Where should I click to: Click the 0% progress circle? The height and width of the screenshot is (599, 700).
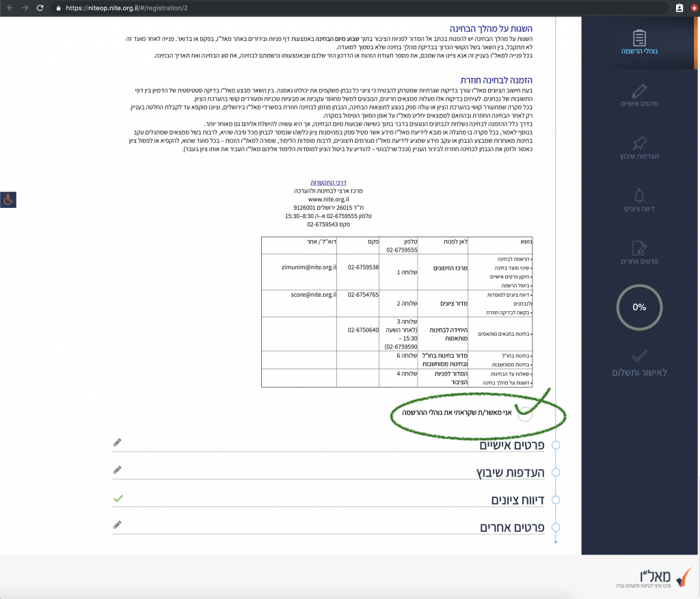pos(639,307)
